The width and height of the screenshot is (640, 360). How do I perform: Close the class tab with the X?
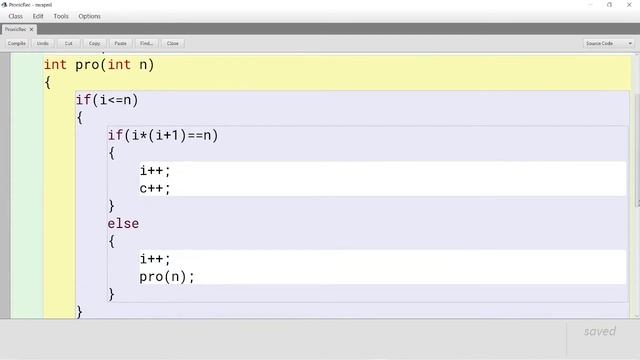[x=31, y=29]
